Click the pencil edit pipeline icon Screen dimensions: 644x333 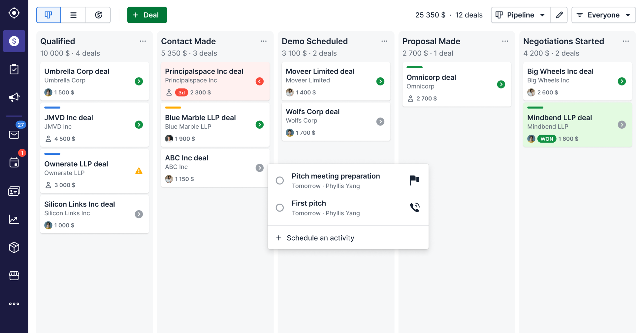pos(559,15)
